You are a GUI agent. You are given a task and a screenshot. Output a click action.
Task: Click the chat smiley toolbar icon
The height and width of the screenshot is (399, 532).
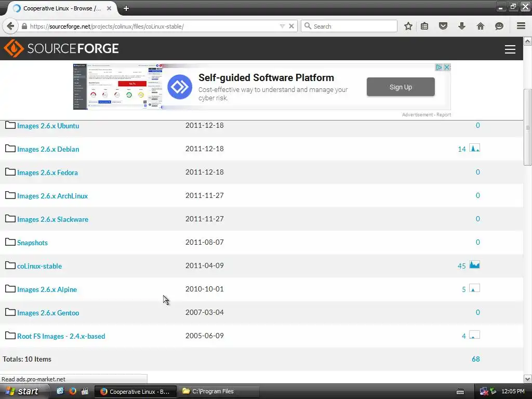[x=499, y=26]
